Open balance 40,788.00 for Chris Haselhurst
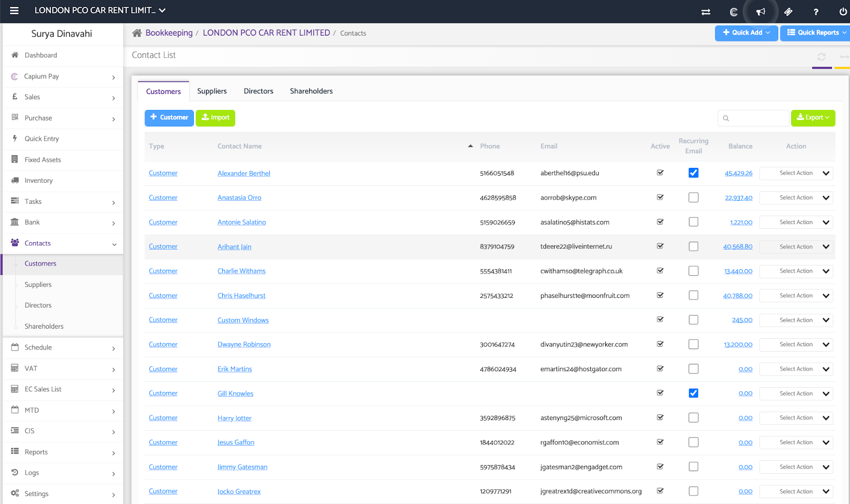This screenshot has width=850, height=504. [737, 296]
